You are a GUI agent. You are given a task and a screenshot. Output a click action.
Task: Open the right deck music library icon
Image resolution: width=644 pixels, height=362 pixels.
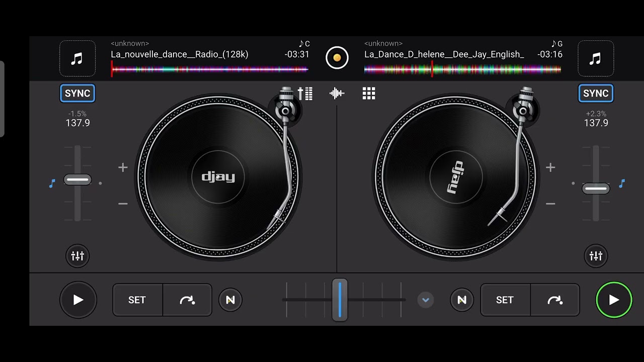[x=596, y=58]
